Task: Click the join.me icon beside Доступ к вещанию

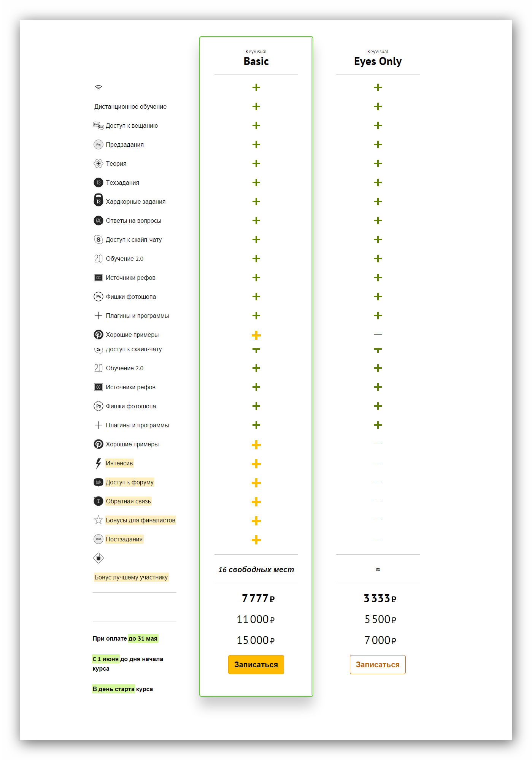Action: click(x=98, y=125)
